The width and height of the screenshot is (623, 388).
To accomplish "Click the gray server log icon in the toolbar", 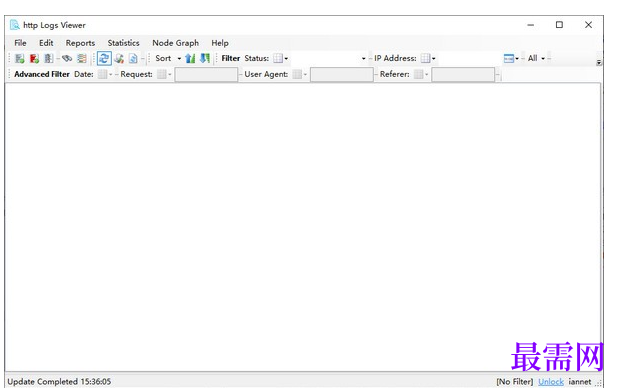I will click(x=48, y=59).
